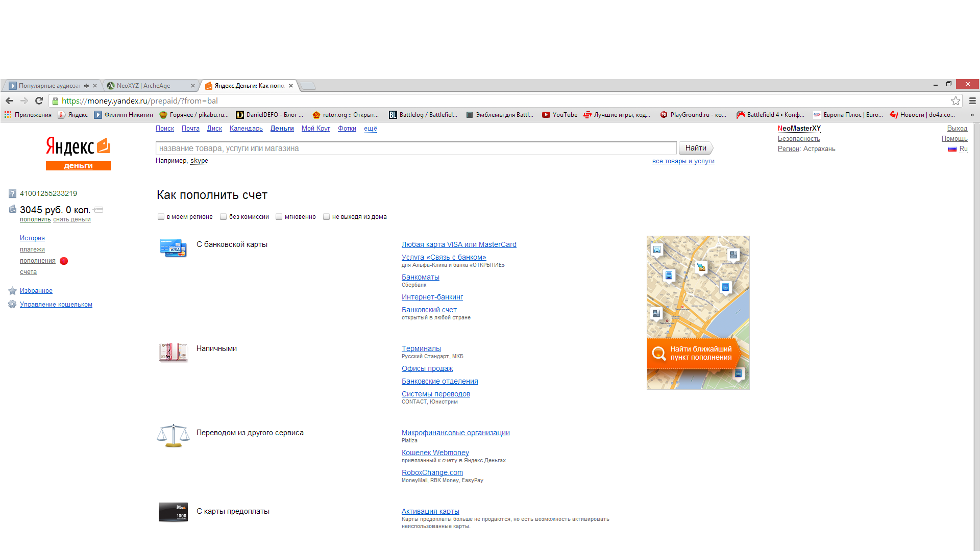980x551 pixels.
Task: Open Мой Круг in top navigation
Action: pyautogui.click(x=316, y=129)
